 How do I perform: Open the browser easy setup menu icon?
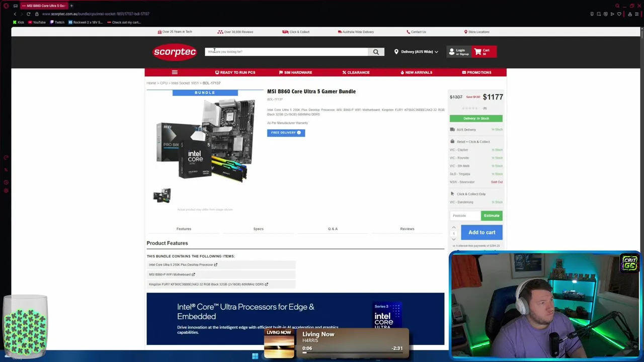(636, 14)
